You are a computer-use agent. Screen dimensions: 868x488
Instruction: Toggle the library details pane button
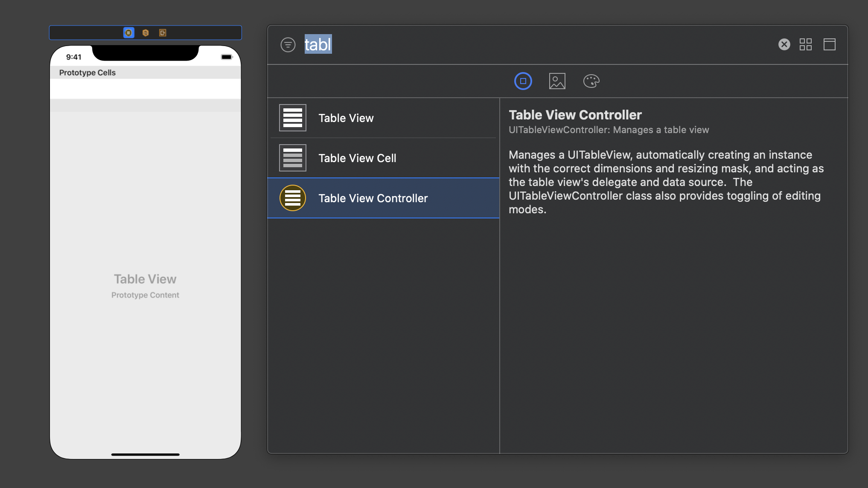tap(829, 44)
